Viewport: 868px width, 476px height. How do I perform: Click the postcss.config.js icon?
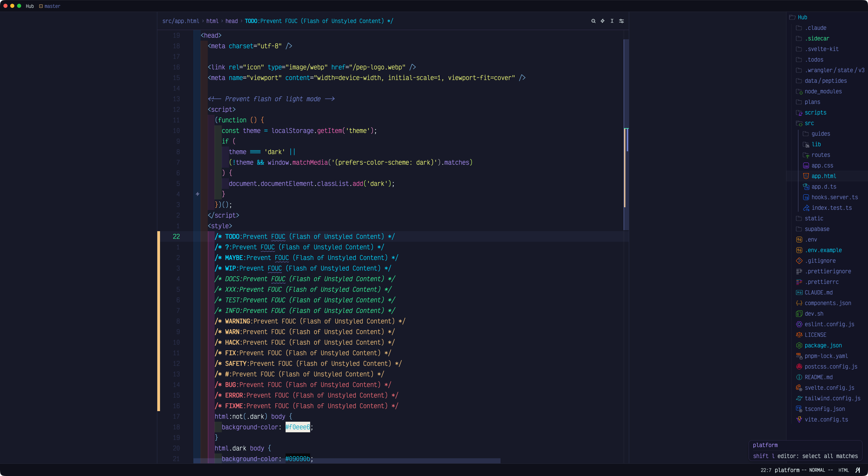click(799, 367)
